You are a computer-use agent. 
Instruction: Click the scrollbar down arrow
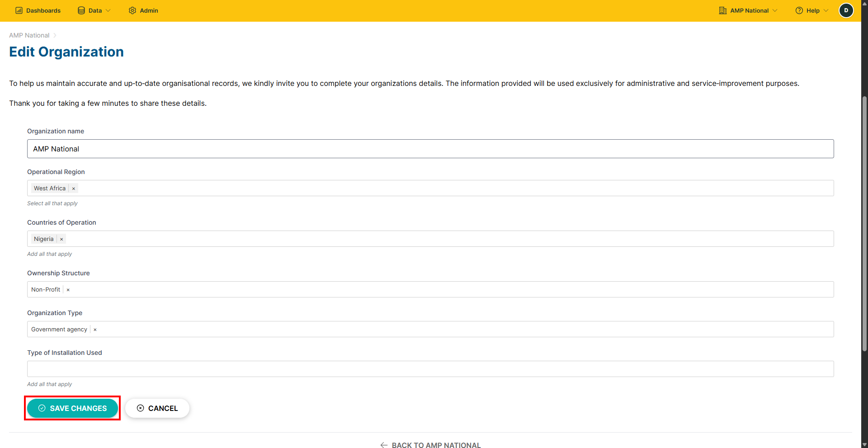pyautogui.click(x=864, y=444)
